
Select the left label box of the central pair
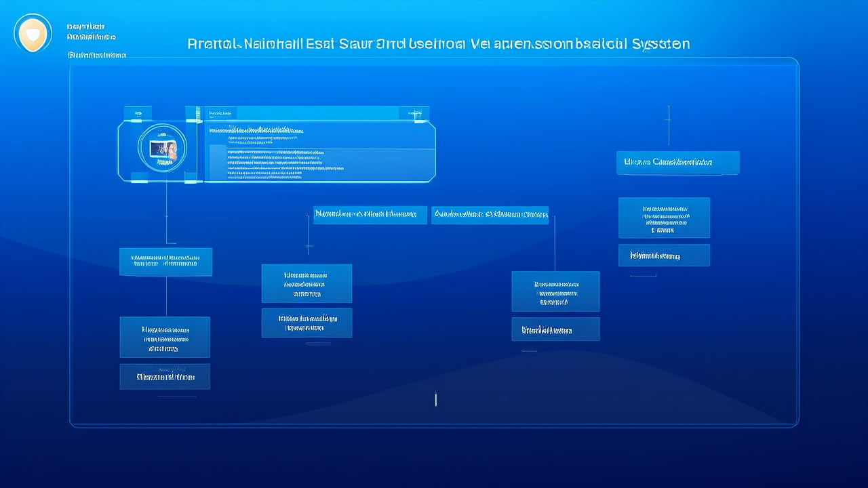[370, 215]
